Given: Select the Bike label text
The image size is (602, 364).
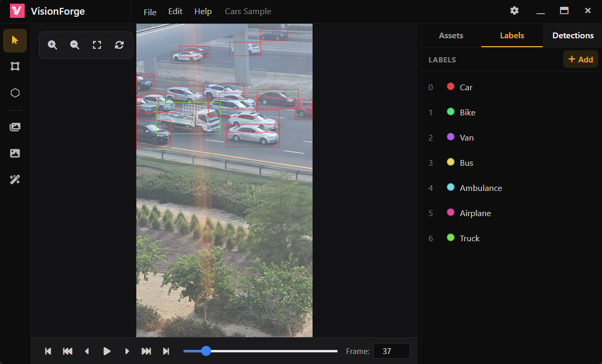Looking at the screenshot, I should pyautogui.click(x=468, y=112).
